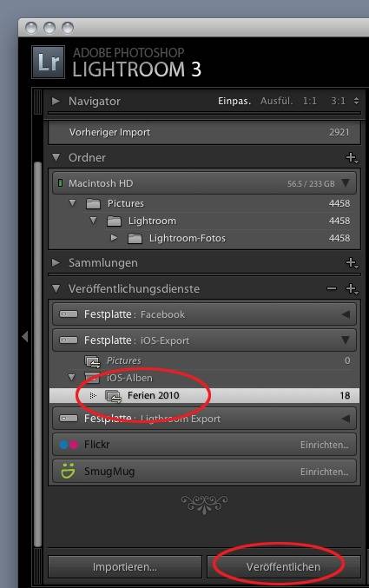Add a new folder with Ordner plus icon
The height and width of the screenshot is (588, 369).
pyautogui.click(x=352, y=158)
